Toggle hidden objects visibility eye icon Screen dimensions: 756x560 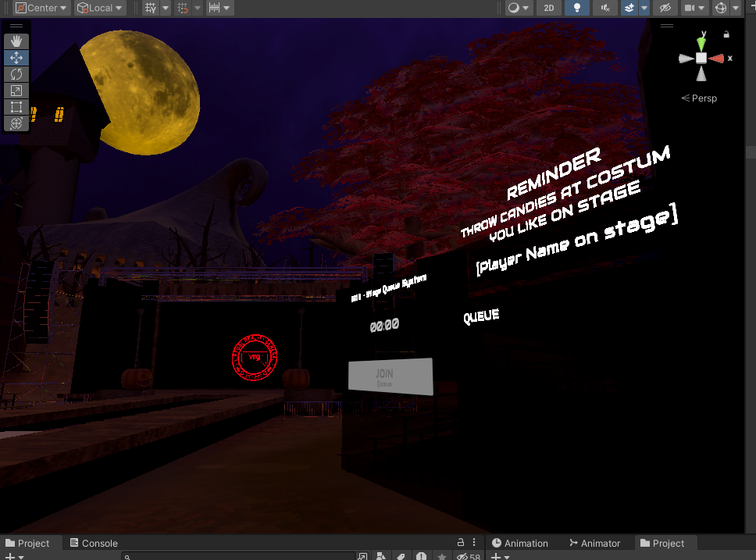point(665,8)
